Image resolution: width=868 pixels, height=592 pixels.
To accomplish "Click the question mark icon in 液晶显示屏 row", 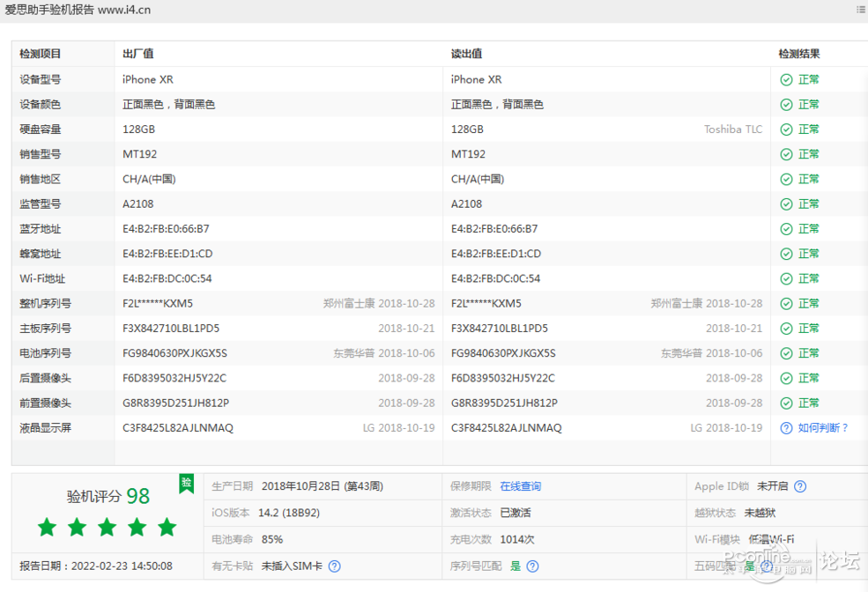I will 786,428.
